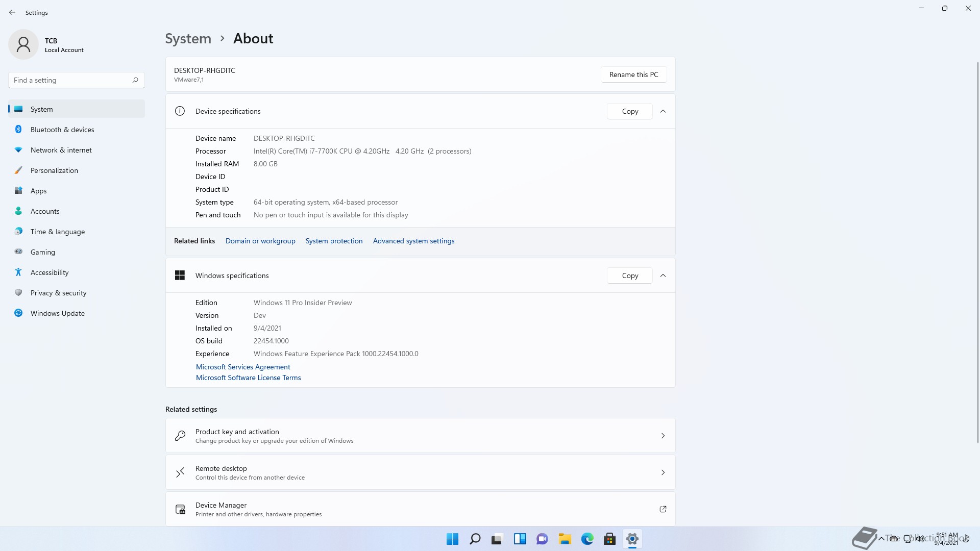
Task: Launch Microsoft Edge from taskbar
Action: (587, 539)
